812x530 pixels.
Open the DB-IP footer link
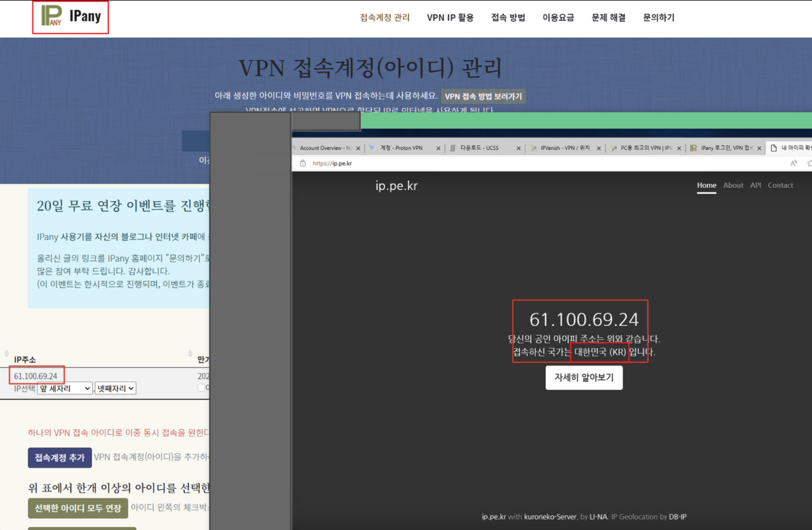tap(678, 517)
